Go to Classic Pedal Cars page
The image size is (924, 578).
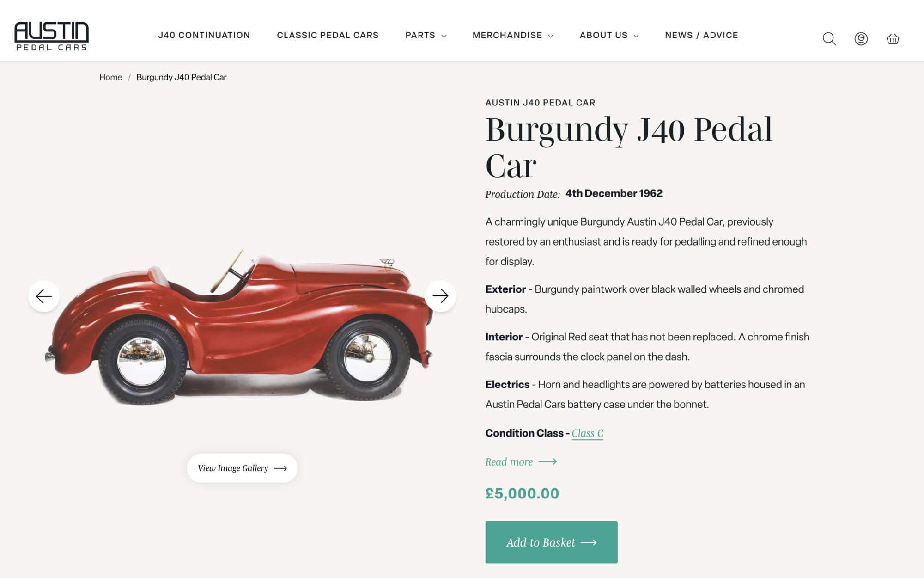pos(328,35)
